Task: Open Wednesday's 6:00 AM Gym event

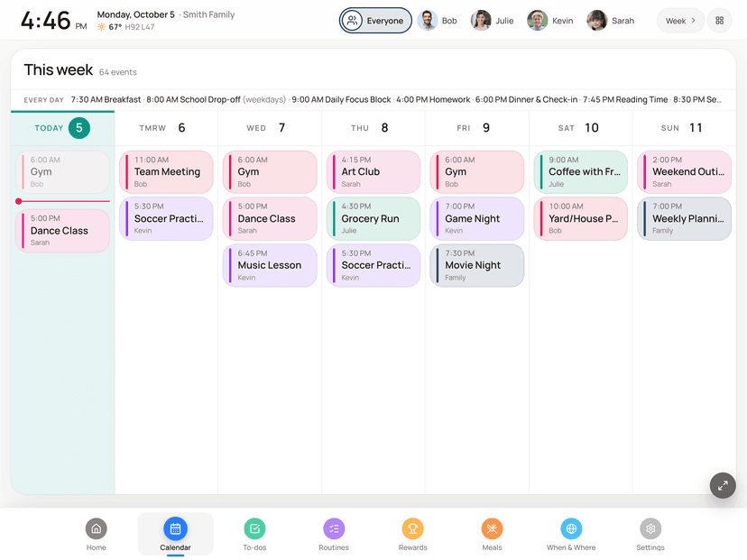Action: pos(270,172)
